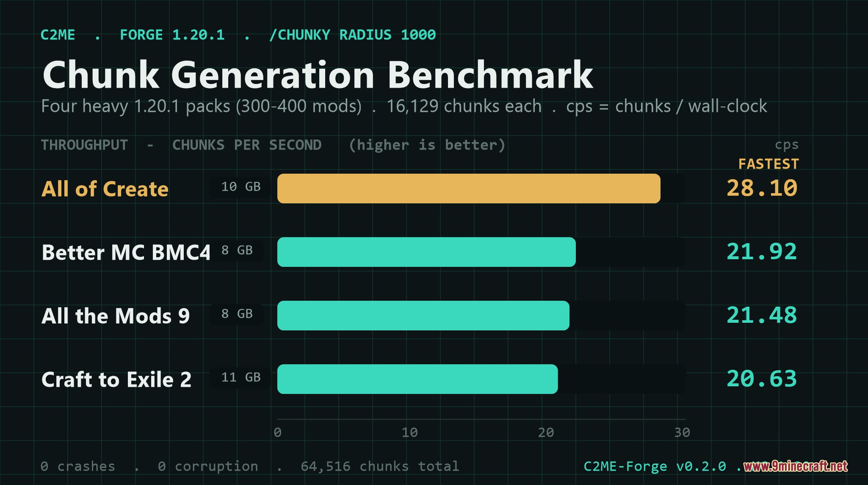This screenshot has height=485, width=868.
Task: Click the 'CHUNKS PER SECOND' label
Action: click(x=247, y=145)
